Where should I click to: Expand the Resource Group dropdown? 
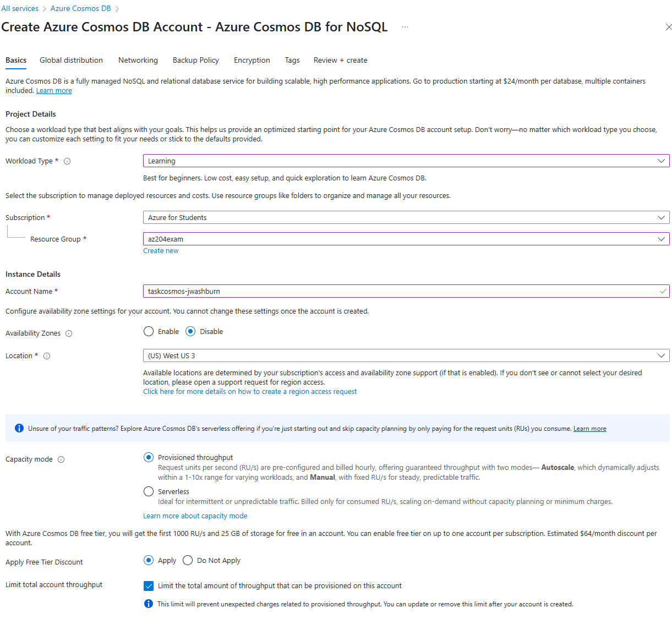[406, 239]
